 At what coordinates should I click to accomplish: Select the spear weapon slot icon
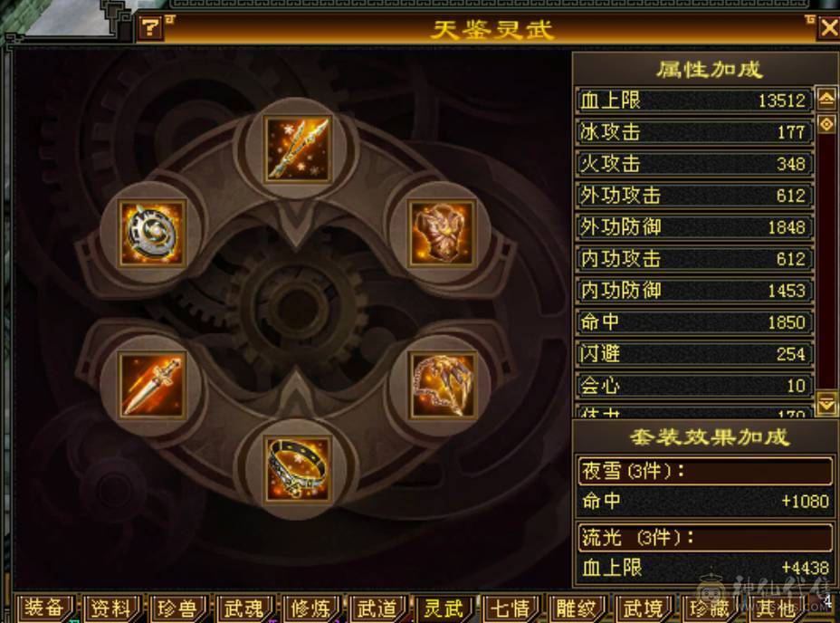coord(298,149)
